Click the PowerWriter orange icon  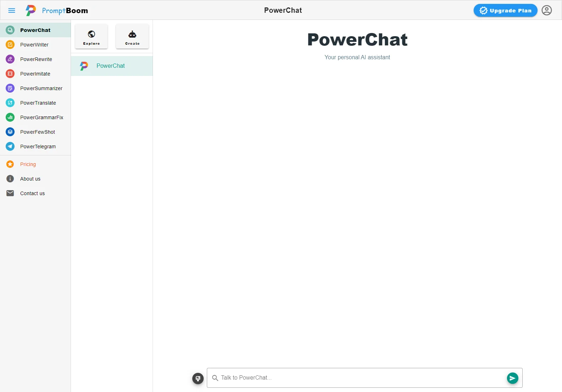click(10, 45)
